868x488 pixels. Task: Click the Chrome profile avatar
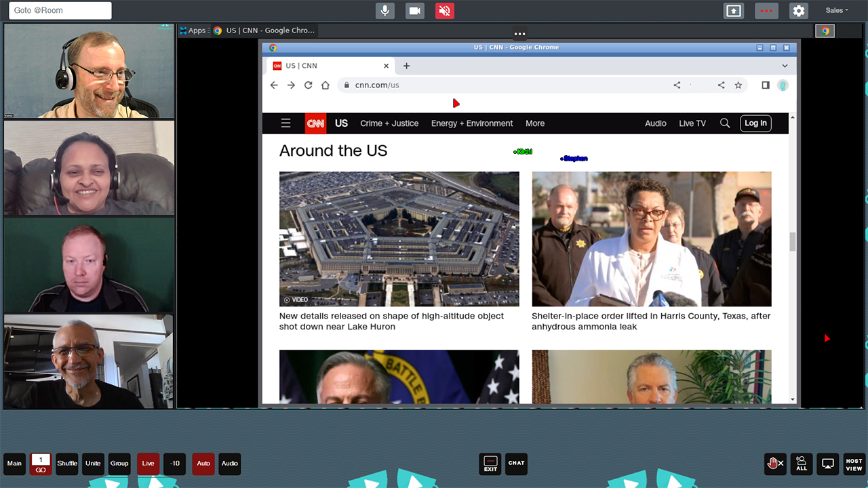(x=783, y=85)
